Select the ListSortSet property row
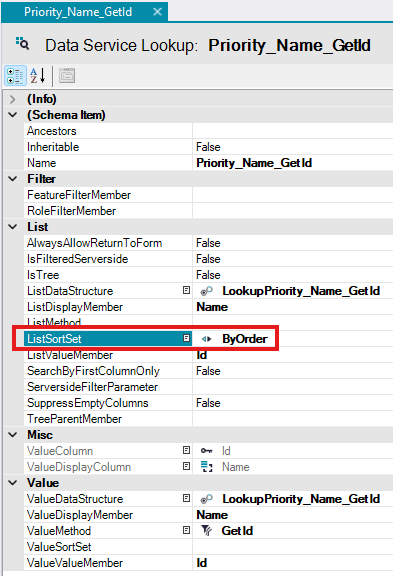393x576 pixels. click(x=208, y=339)
